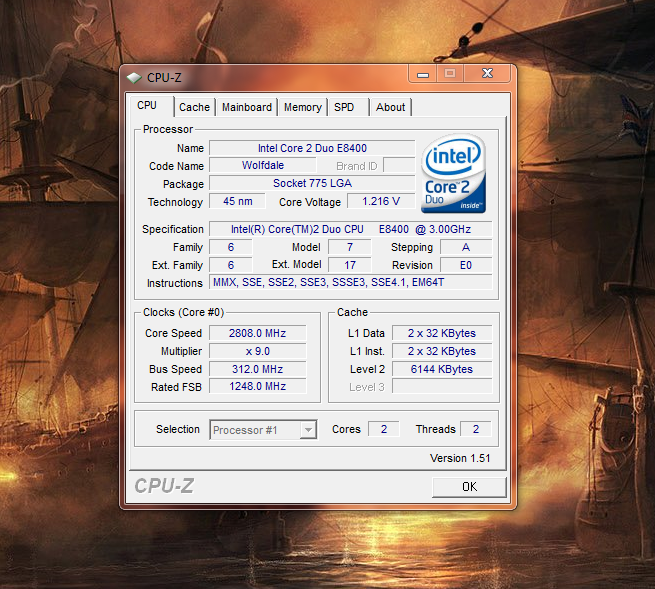Go to the Memory tab

pos(302,107)
